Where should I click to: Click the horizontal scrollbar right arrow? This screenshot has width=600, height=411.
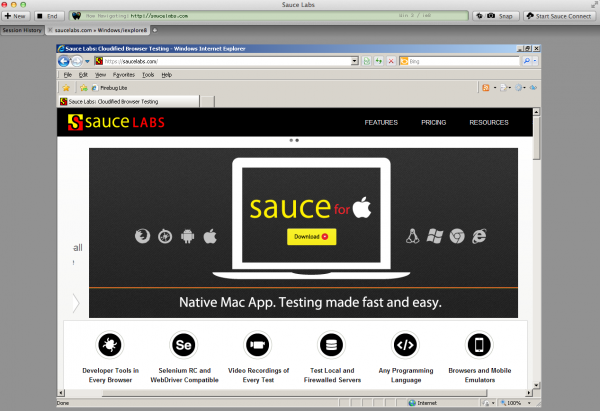(529, 393)
